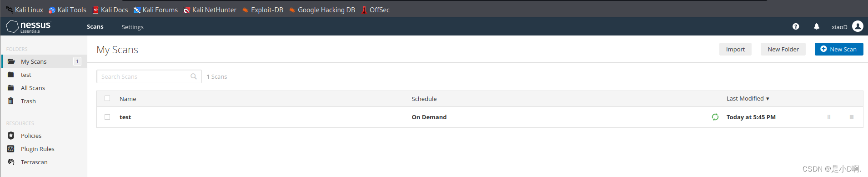This screenshot has width=868, height=177.
Task: Create a New Folder
Action: pos(783,49)
